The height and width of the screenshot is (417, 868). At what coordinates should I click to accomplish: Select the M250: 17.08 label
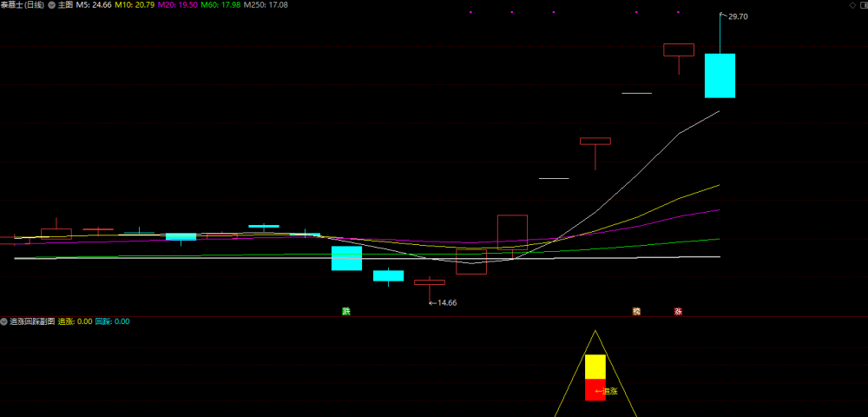(266, 4)
